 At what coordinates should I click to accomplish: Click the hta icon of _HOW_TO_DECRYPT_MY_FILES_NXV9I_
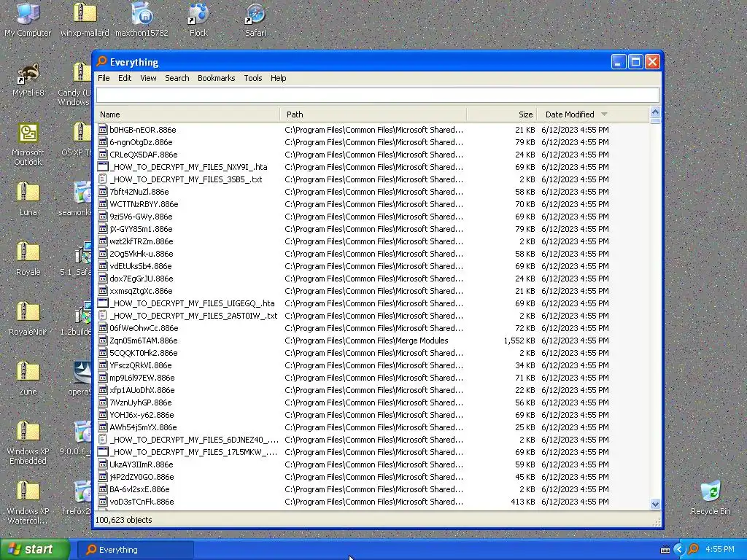click(102, 167)
